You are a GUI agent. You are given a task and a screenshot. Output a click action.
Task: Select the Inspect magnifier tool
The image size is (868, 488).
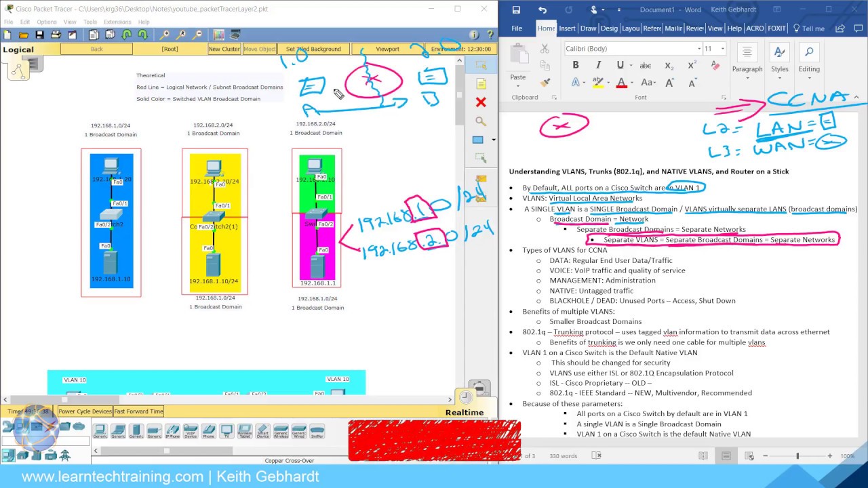(481, 121)
